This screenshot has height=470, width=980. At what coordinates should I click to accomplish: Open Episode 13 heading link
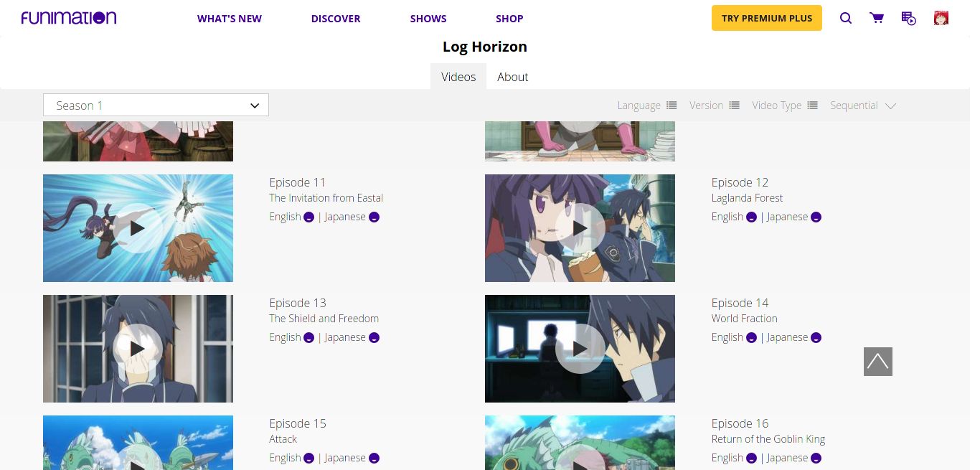click(x=298, y=303)
